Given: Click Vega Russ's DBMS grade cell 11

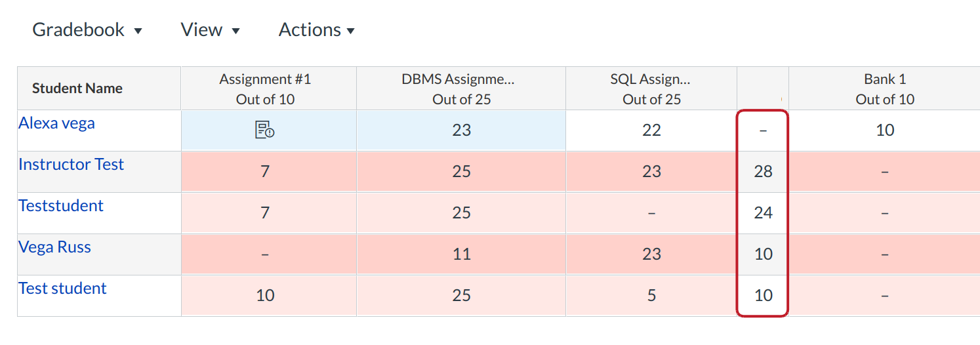Looking at the screenshot, I should coord(461,254).
